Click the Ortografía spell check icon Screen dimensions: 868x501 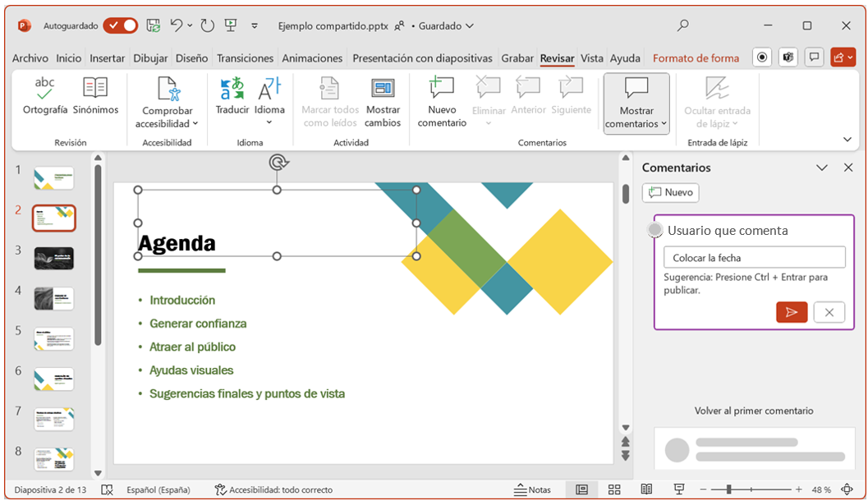click(44, 87)
